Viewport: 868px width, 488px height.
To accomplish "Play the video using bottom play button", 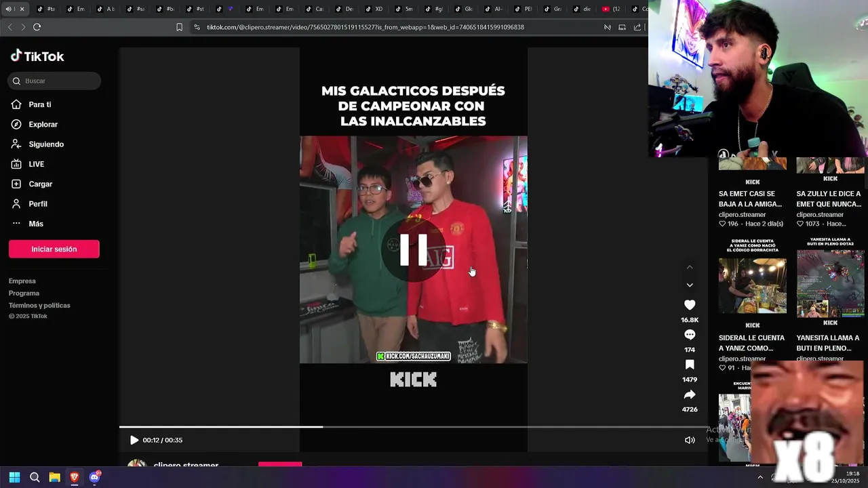I will 134,440.
